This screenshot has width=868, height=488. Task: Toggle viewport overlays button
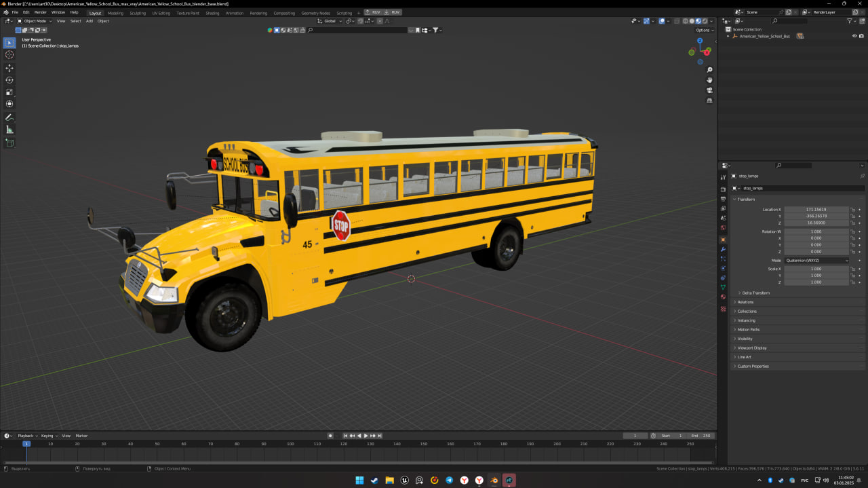[662, 21]
